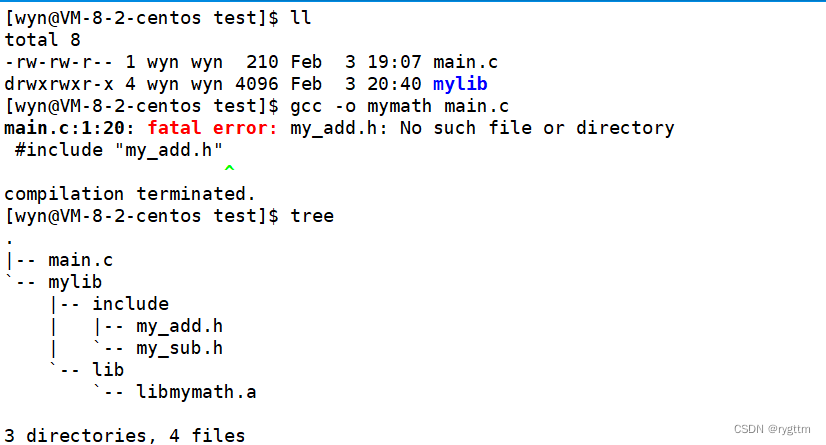The height and width of the screenshot is (445, 826).
Task: Select include folder in tree listing
Action: [131, 304]
